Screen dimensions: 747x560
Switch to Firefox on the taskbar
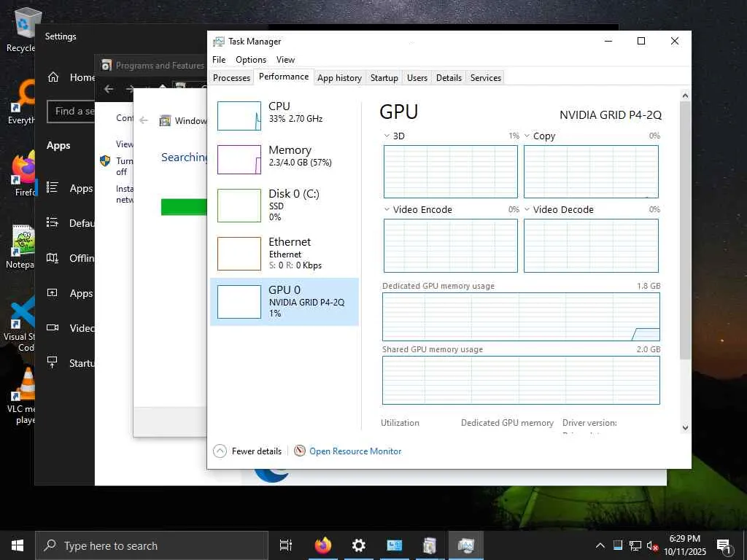click(322, 545)
